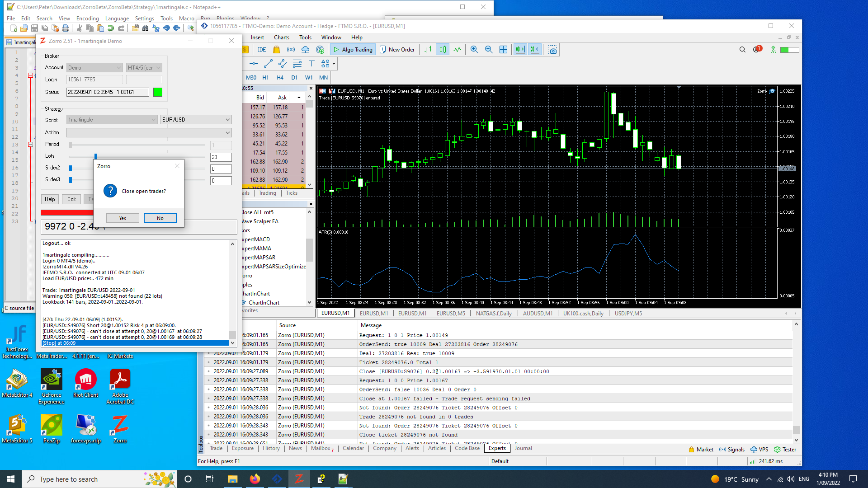Click the Zoom In magnifier icon
The width and height of the screenshot is (868, 488).
(x=474, y=50)
